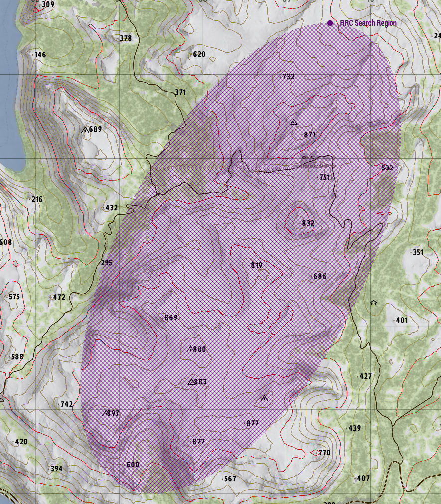The height and width of the screenshot is (504, 441).
Task: Click the 819 elevation spot height
Action: point(256,265)
